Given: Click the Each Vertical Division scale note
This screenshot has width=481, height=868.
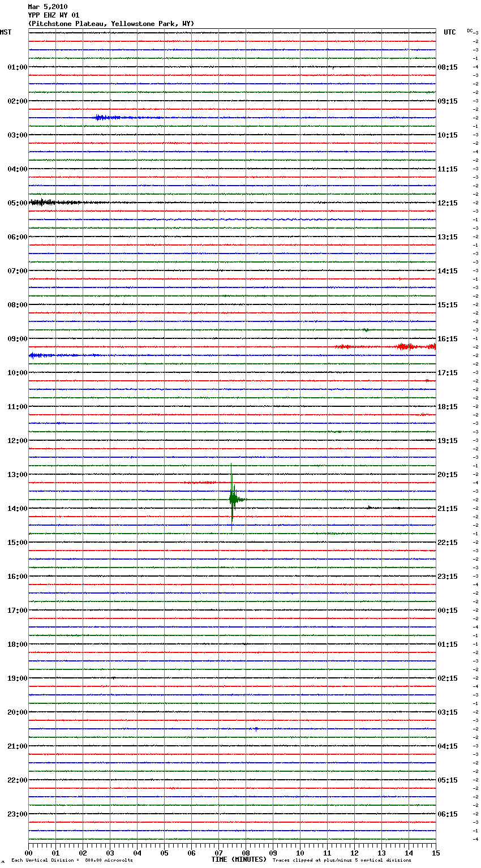Looking at the screenshot, I should [x=72, y=861].
